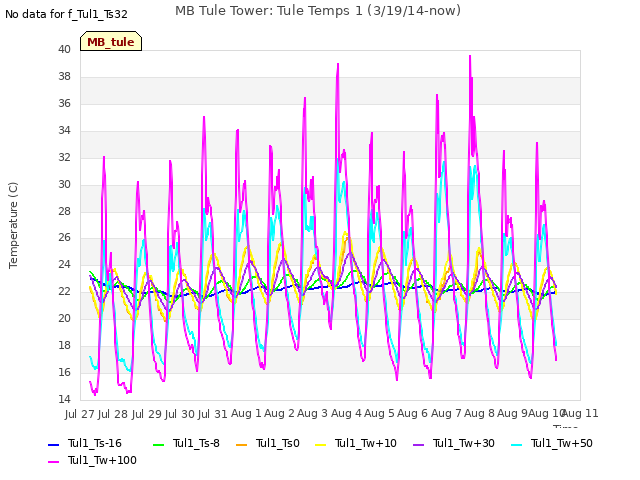Viewport: 640px width, 480px height.
Task: Click the orange Tul1_Ts0 legend swatch
Action: (242, 444)
